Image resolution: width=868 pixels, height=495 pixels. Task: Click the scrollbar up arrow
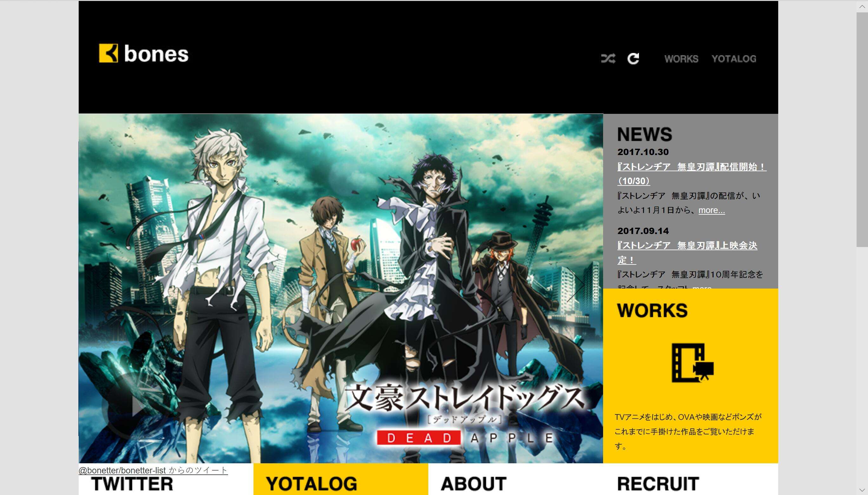pos(862,7)
